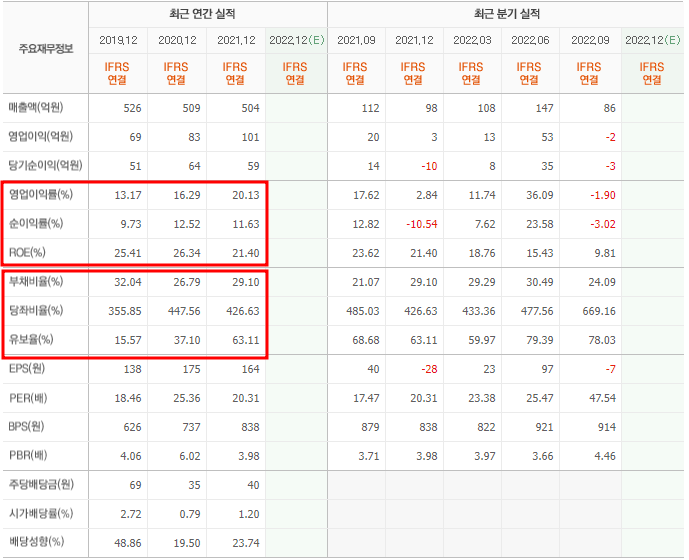689x560 pixels.
Task: Select the 447.56 quick ratio value
Action: (184, 311)
